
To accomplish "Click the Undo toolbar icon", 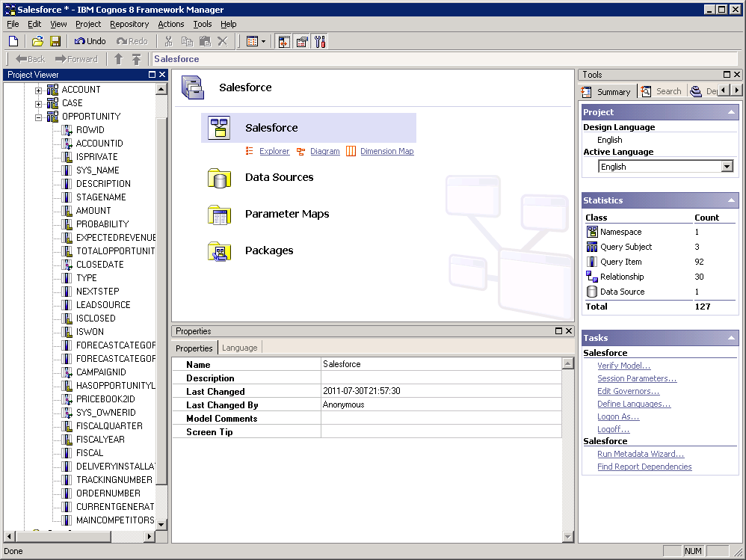I will (88, 41).
